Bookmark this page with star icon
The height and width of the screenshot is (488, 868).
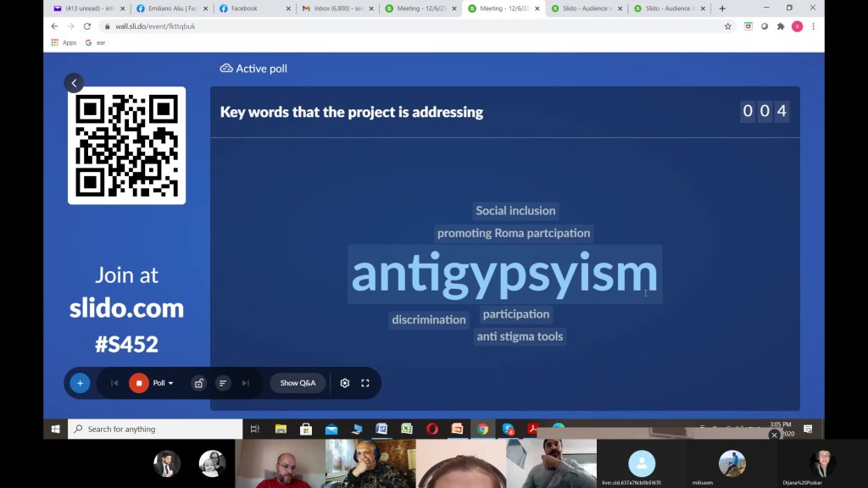click(x=727, y=26)
